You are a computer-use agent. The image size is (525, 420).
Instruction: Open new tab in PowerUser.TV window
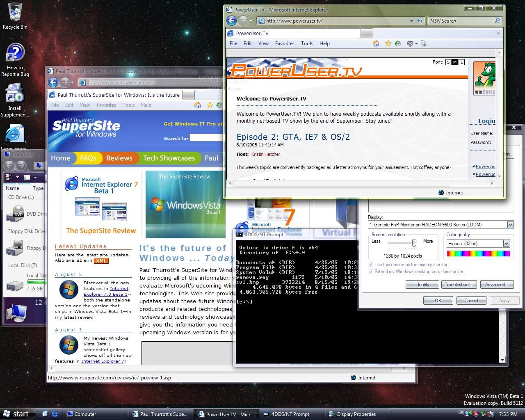[x=367, y=33]
